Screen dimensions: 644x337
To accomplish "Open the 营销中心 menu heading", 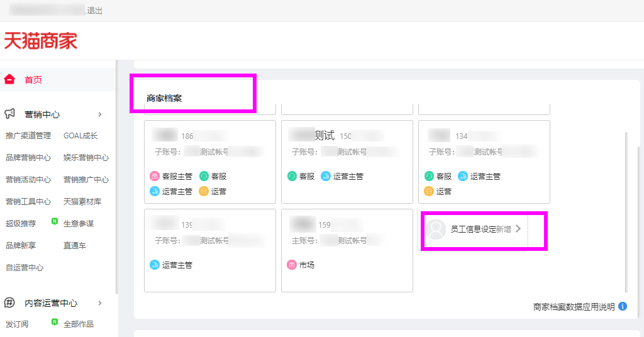I will [x=42, y=114].
